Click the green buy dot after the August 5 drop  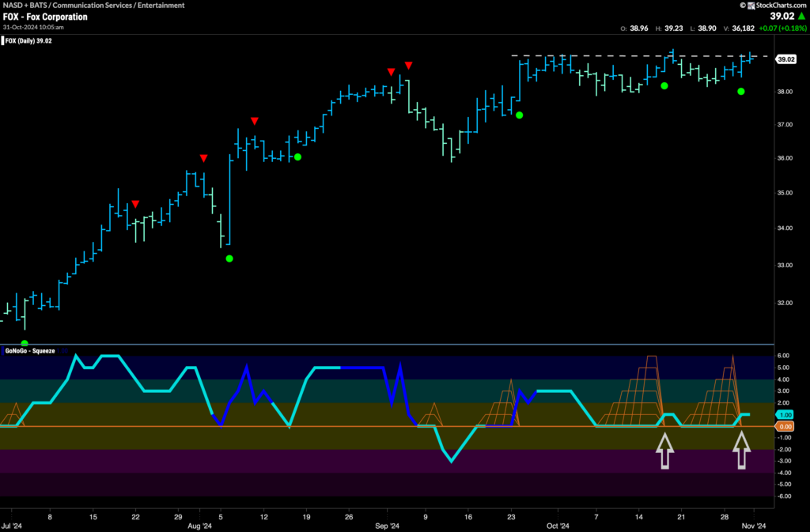coord(229,258)
